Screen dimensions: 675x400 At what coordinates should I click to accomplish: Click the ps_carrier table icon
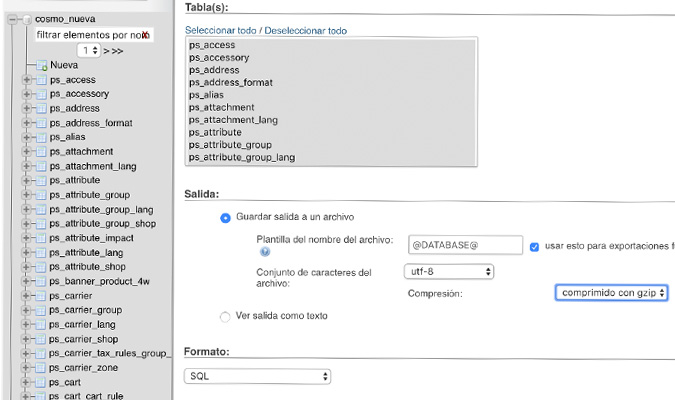click(x=40, y=296)
